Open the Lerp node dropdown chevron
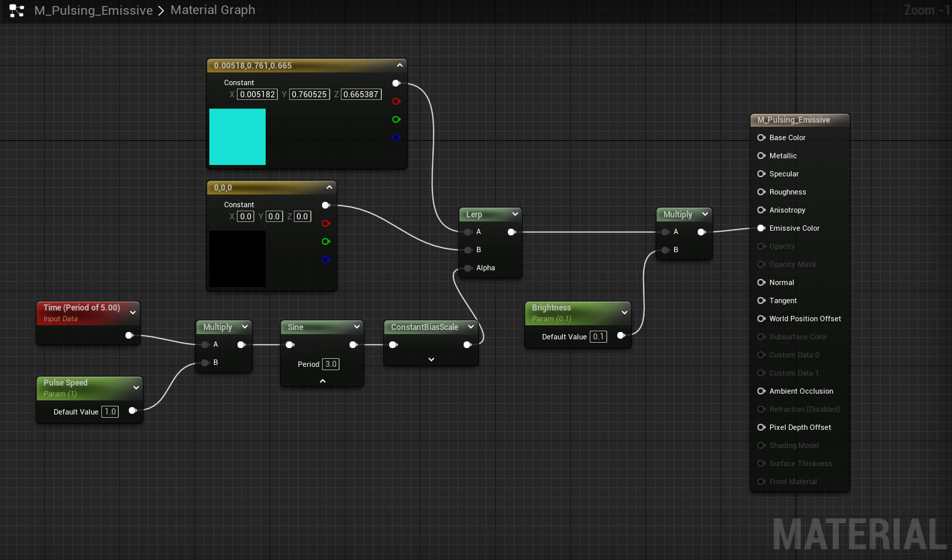This screenshot has height=560, width=952. pyautogui.click(x=515, y=215)
